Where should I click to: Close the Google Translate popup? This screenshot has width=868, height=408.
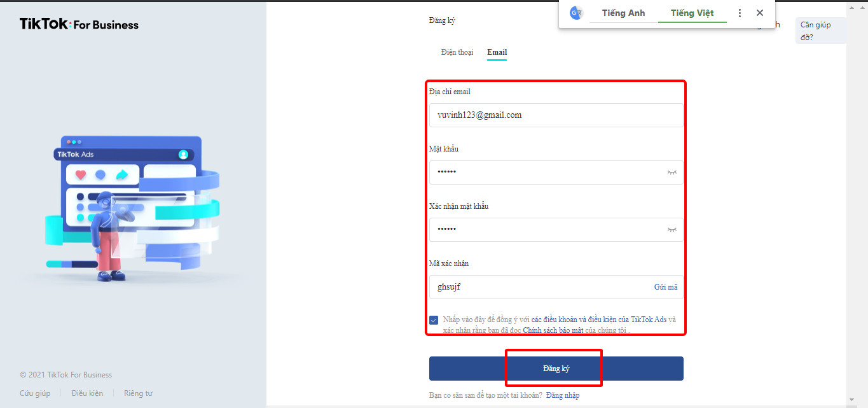tap(760, 13)
